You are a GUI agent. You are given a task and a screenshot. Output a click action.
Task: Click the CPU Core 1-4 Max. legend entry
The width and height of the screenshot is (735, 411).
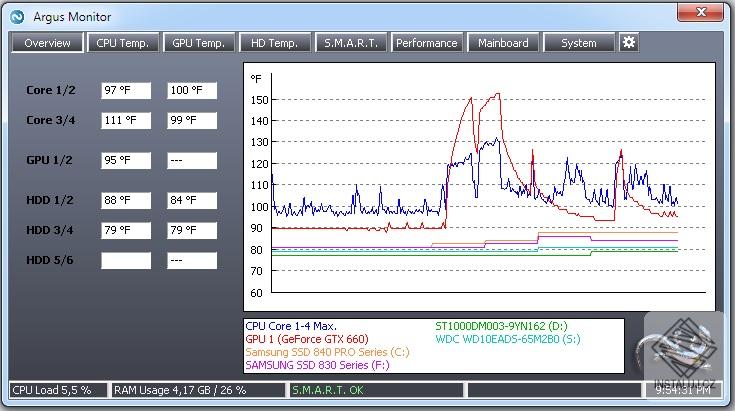(291, 326)
